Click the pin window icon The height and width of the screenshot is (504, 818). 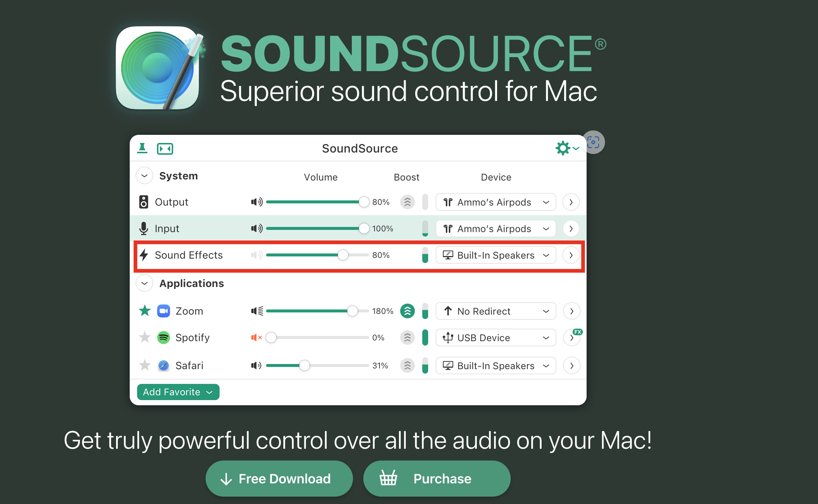click(x=142, y=148)
